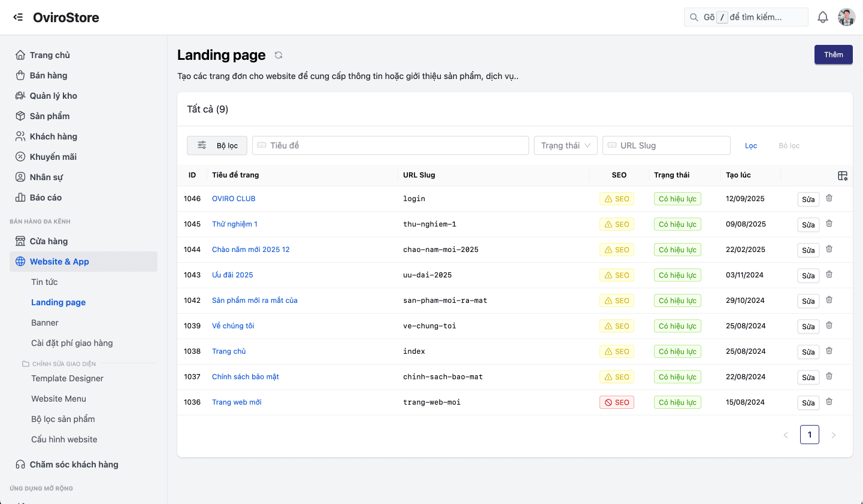Toggle the Có hiệu lực status of Trang chủ
863x504 pixels.
pyautogui.click(x=677, y=351)
